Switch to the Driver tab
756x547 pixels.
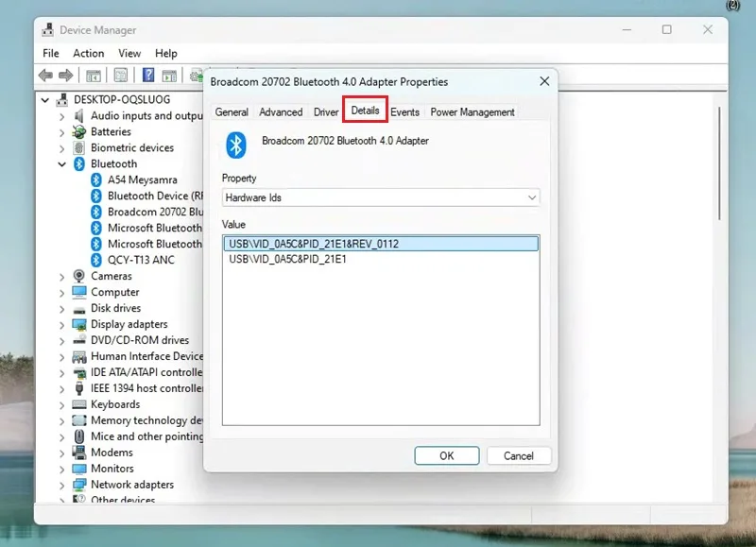(x=326, y=112)
